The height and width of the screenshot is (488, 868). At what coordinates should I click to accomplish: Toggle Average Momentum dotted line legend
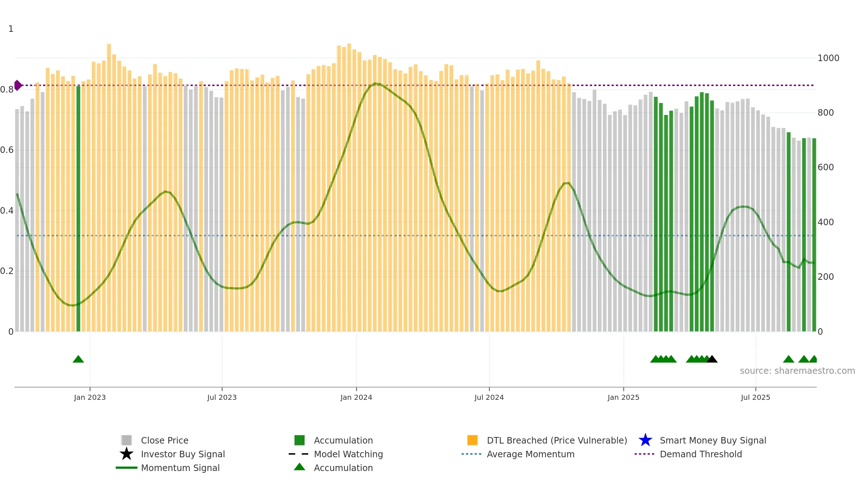[518, 454]
